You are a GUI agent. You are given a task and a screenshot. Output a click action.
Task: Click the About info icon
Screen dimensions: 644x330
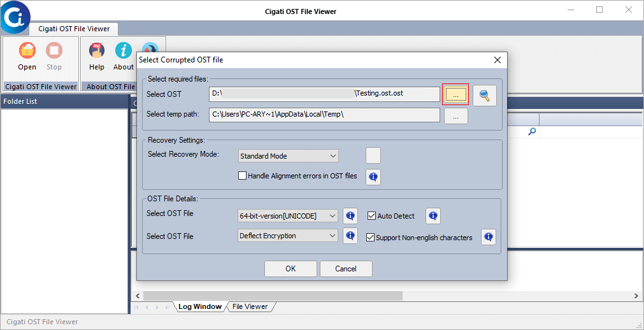pos(123,51)
